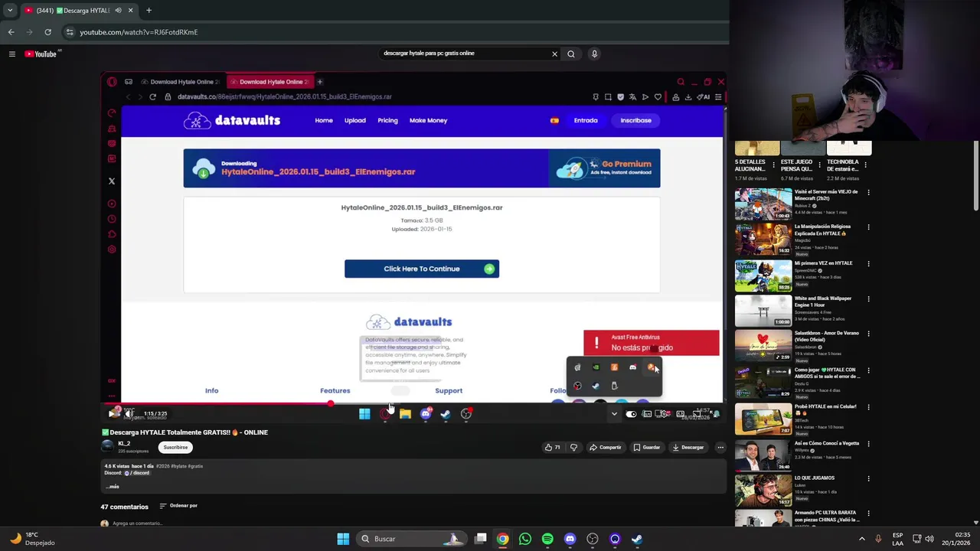Open the YouTube guide hamburger menu
This screenshot has height=551, width=980.
click(x=11, y=54)
